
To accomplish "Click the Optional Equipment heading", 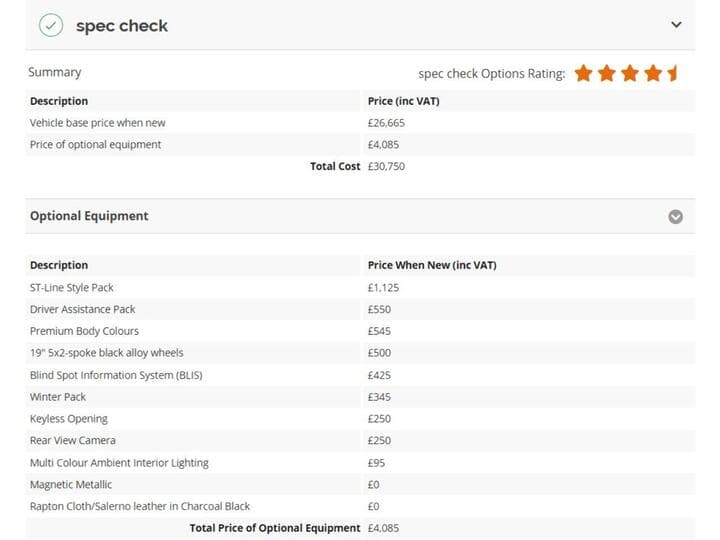I will tap(89, 216).
